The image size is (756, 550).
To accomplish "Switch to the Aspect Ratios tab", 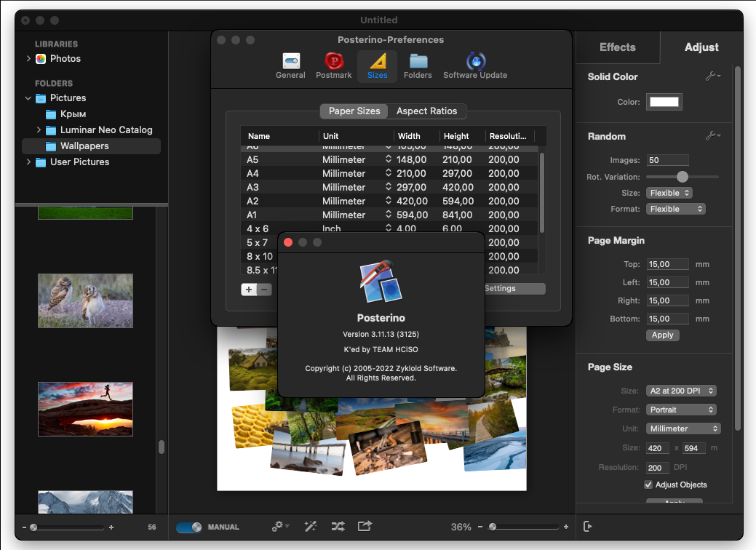I will click(x=426, y=111).
